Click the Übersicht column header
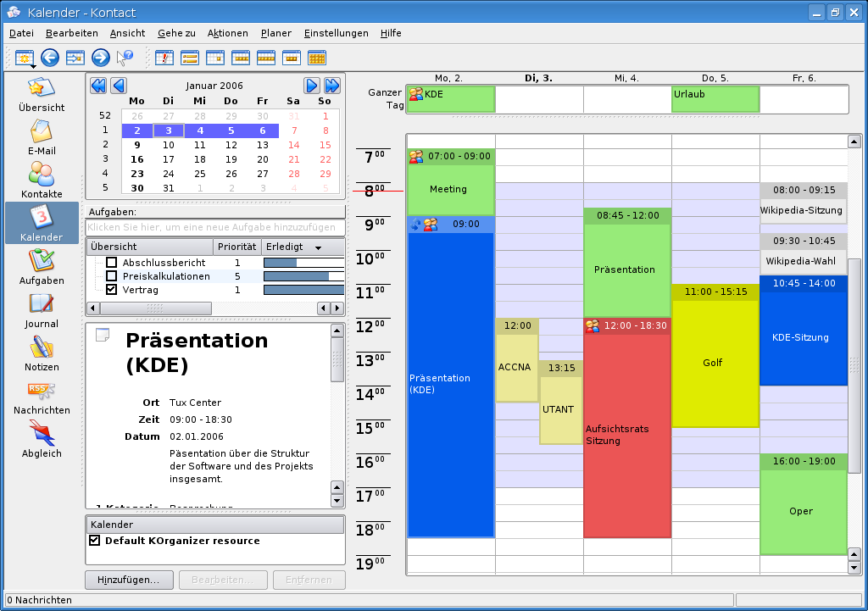This screenshot has height=611, width=868. (x=149, y=247)
